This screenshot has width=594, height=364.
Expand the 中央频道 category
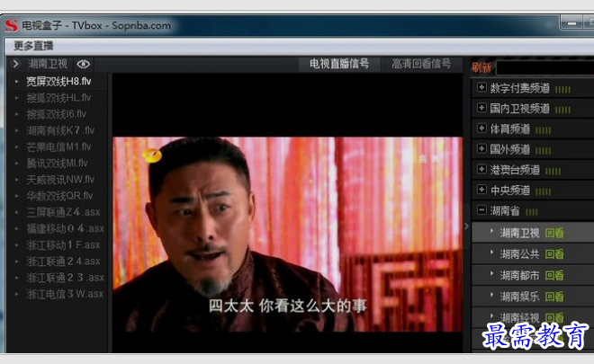click(481, 190)
